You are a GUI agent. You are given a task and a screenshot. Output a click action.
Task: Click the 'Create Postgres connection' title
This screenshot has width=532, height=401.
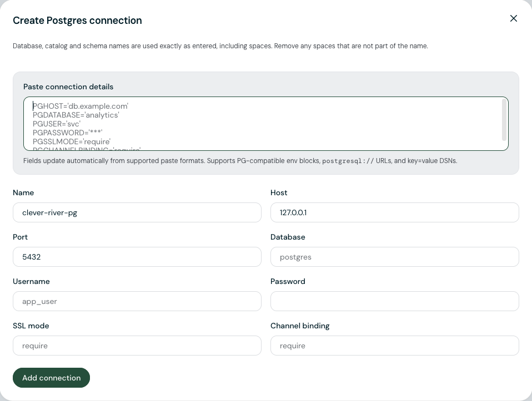click(x=77, y=21)
